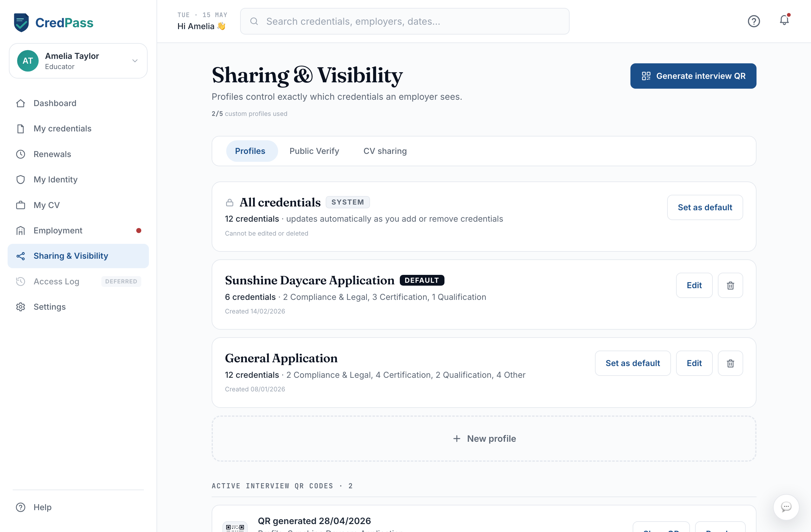Delete the Sunshine Daycare Application profile

[x=730, y=285]
